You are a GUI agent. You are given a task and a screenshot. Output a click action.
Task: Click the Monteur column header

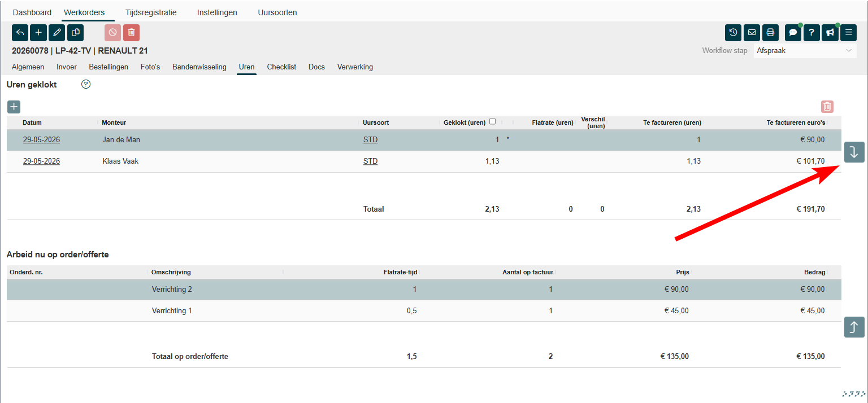[x=114, y=122]
